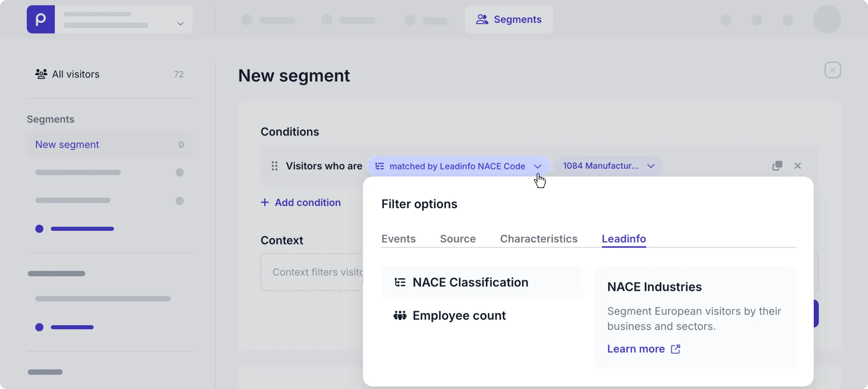Click the Segments sidebar heading
The image size is (868, 389).
(x=51, y=119)
